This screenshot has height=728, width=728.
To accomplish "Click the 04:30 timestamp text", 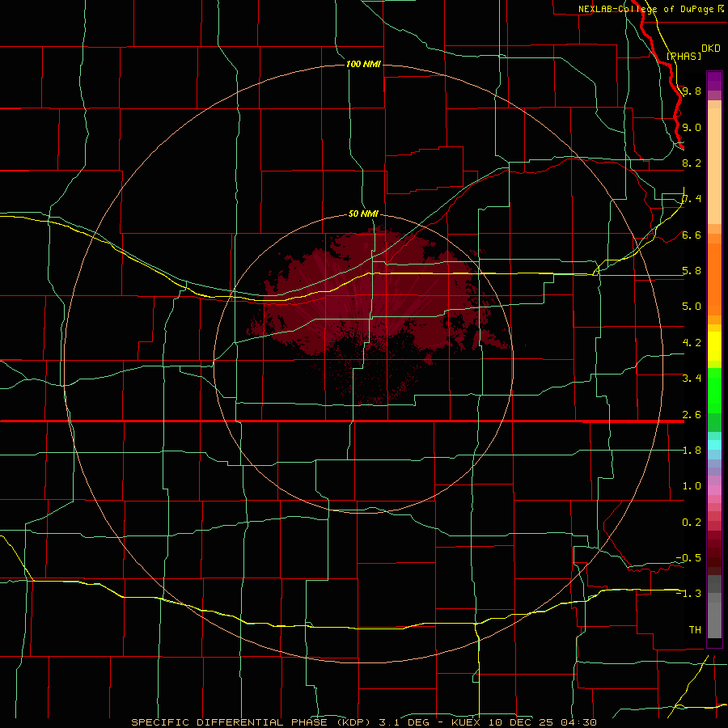I will (x=578, y=722).
